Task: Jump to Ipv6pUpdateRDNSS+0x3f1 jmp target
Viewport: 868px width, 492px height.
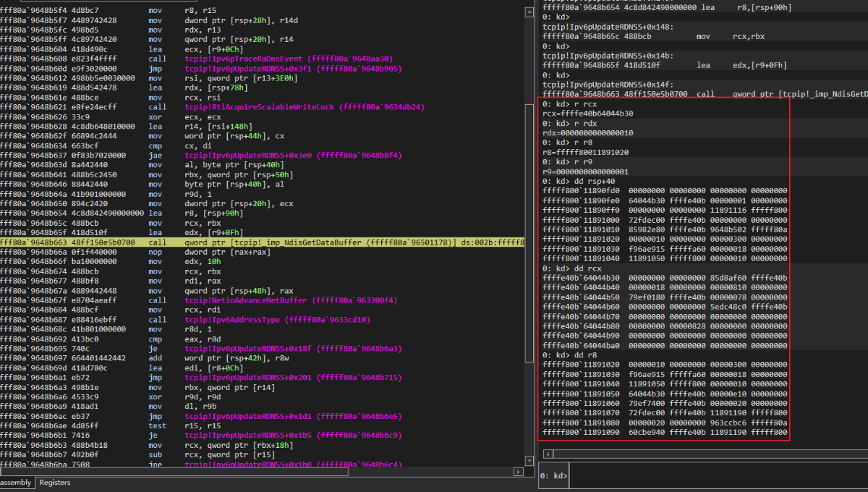Action: [293, 69]
